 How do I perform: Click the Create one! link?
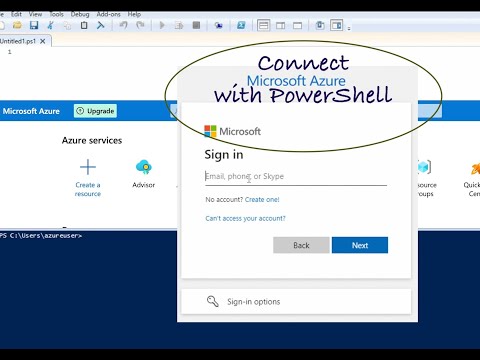click(262, 200)
